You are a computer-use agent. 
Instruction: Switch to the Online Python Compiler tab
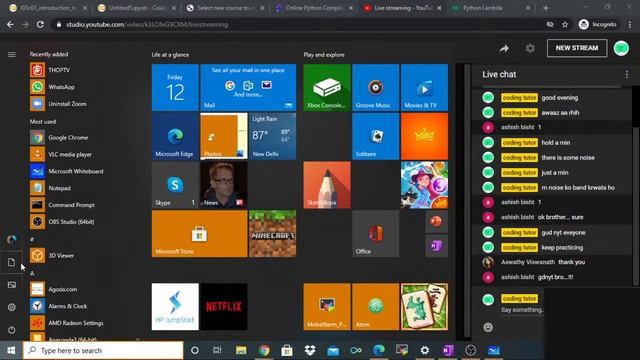pyautogui.click(x=313, y=8)
